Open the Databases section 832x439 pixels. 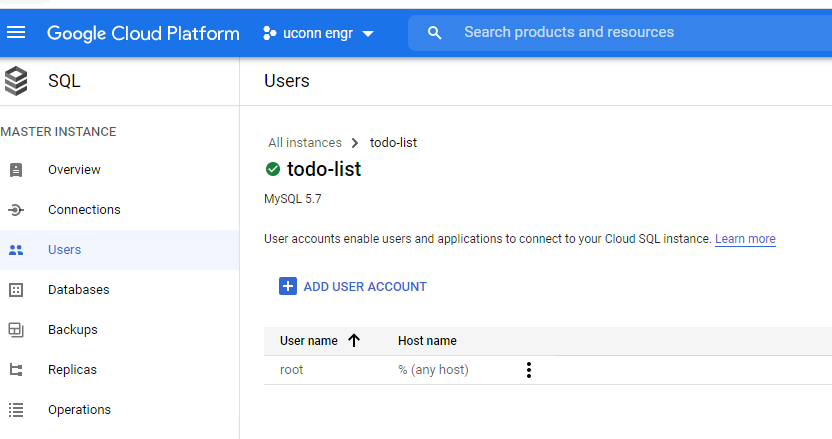pos(79,289)
